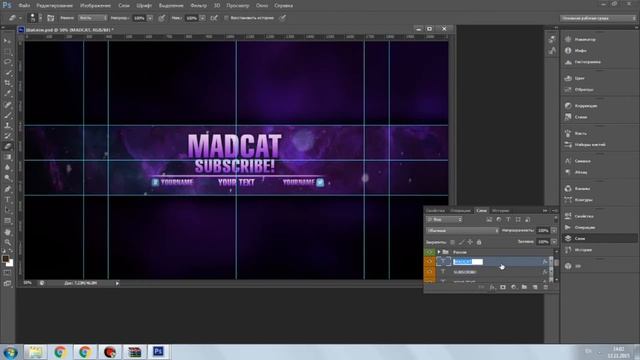The image size is (640, 360).
Task: Toggle lock position in Layers panel
Action: pos(470,242)
